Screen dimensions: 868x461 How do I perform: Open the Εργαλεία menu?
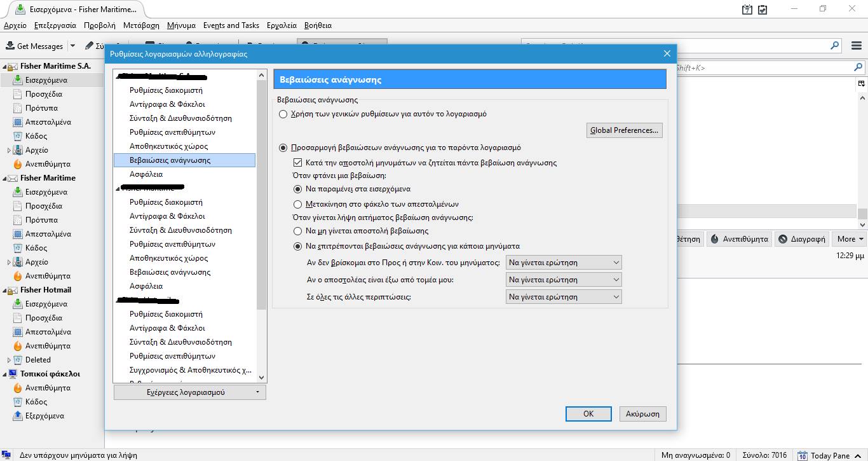tap(281, 25)
